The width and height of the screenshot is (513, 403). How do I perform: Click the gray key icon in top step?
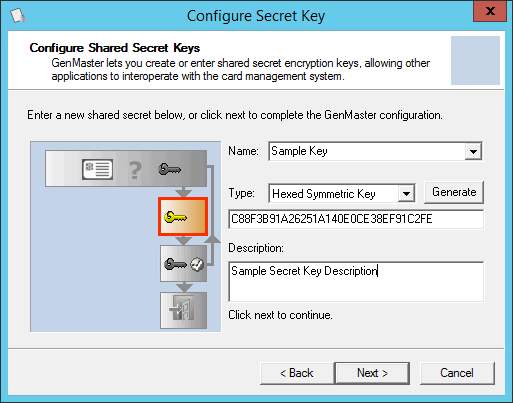169,169
